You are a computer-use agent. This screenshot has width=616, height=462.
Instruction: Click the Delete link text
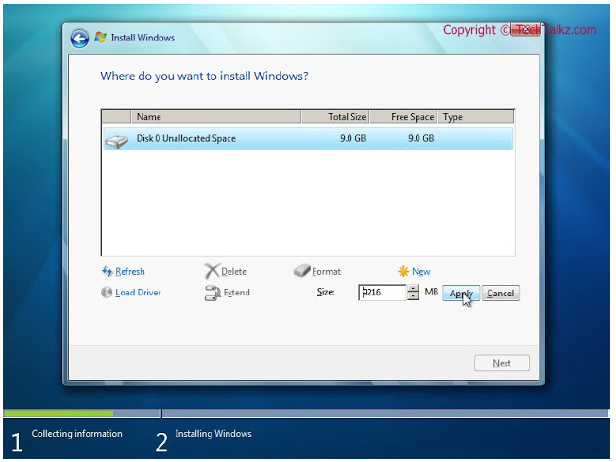pyautogui.click(x=234, y=271)
